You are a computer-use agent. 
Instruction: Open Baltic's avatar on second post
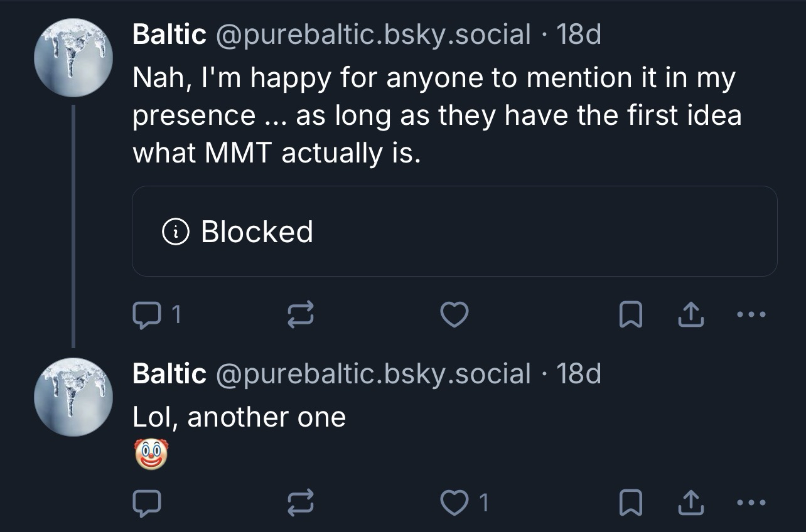(x=73, y=396)
